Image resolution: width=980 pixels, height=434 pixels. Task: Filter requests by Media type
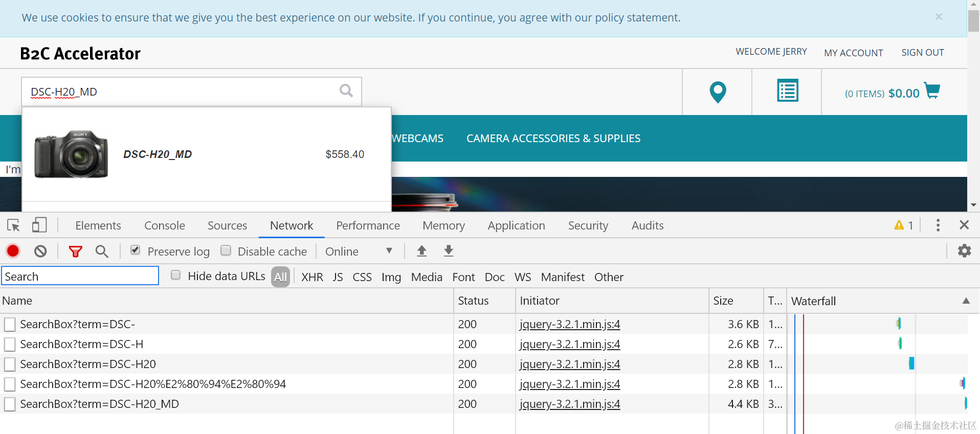coord(427,277)
